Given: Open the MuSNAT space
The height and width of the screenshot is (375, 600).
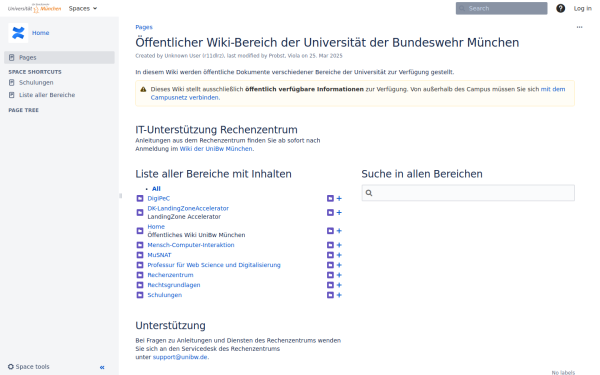Looking at the screenshot, I should (x=159, y=255).
